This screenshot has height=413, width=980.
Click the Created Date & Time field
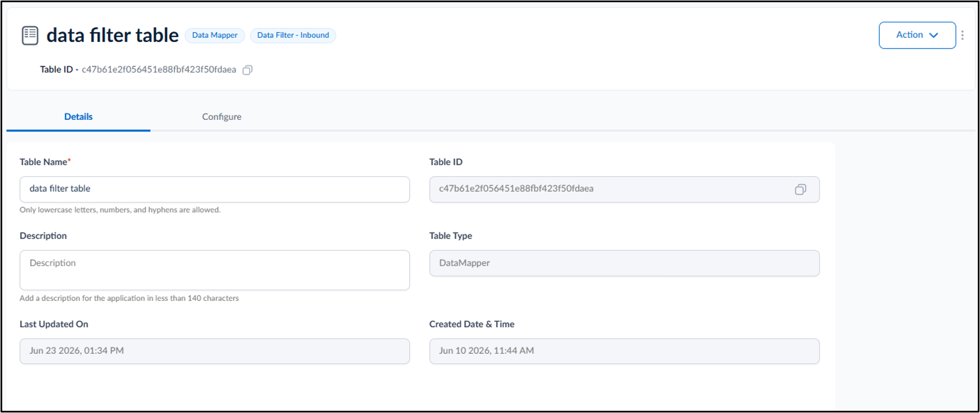pos(624,351)
